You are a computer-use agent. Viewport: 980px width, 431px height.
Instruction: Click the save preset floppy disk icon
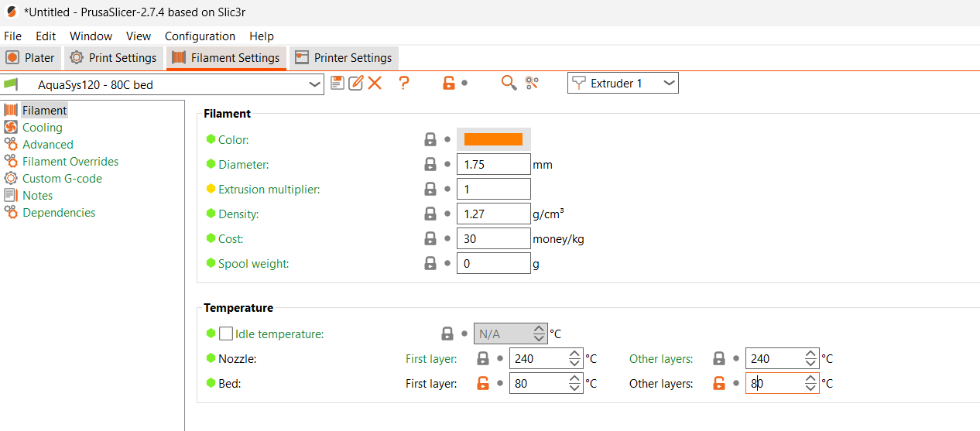point(337,83)
